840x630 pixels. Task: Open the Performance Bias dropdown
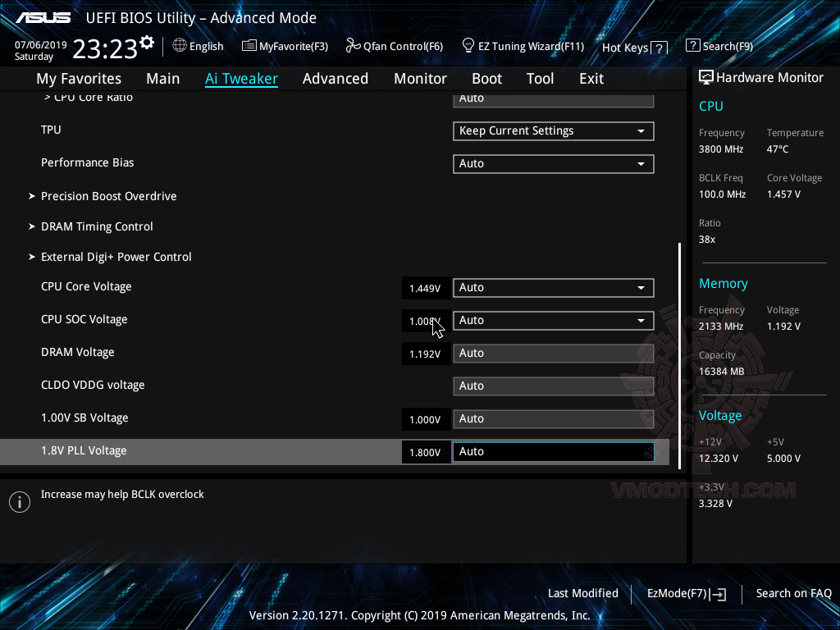553,163
